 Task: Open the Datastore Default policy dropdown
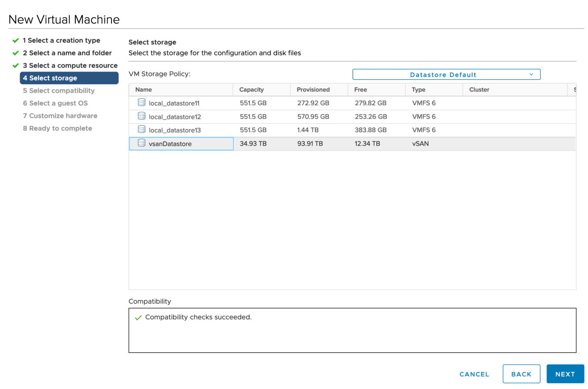446,74
